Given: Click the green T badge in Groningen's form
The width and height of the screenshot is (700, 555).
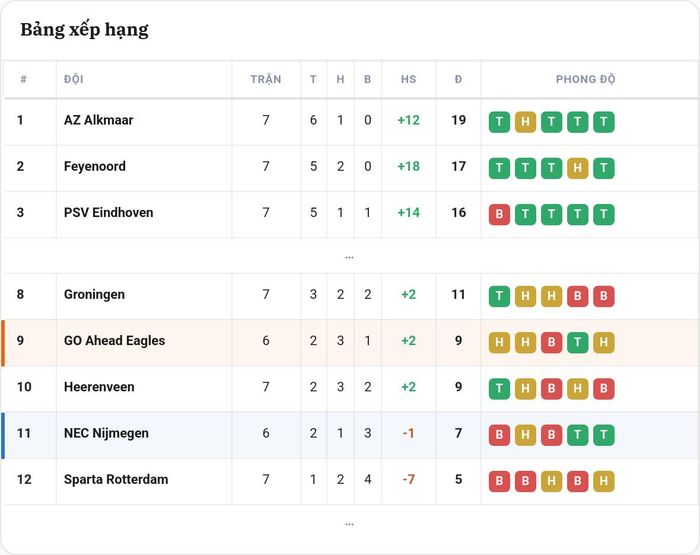Looking at the screenshot, I should (499, 296).
